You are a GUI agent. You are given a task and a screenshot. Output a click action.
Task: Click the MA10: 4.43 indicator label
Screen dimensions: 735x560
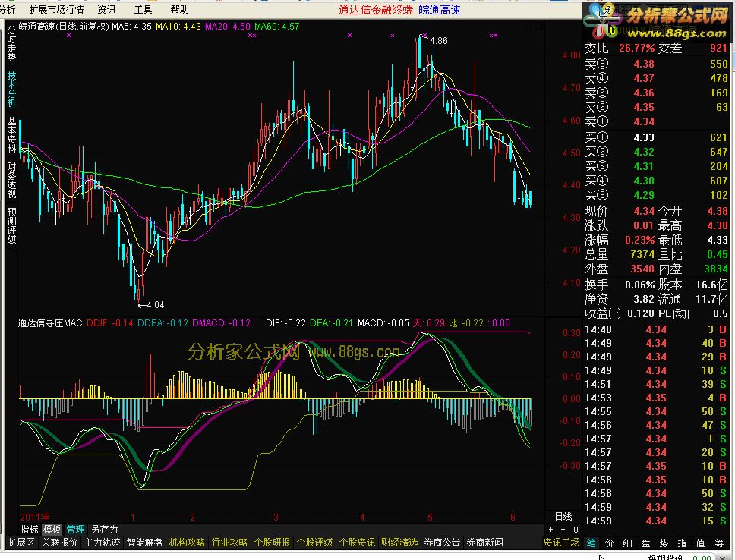point(178,27)
